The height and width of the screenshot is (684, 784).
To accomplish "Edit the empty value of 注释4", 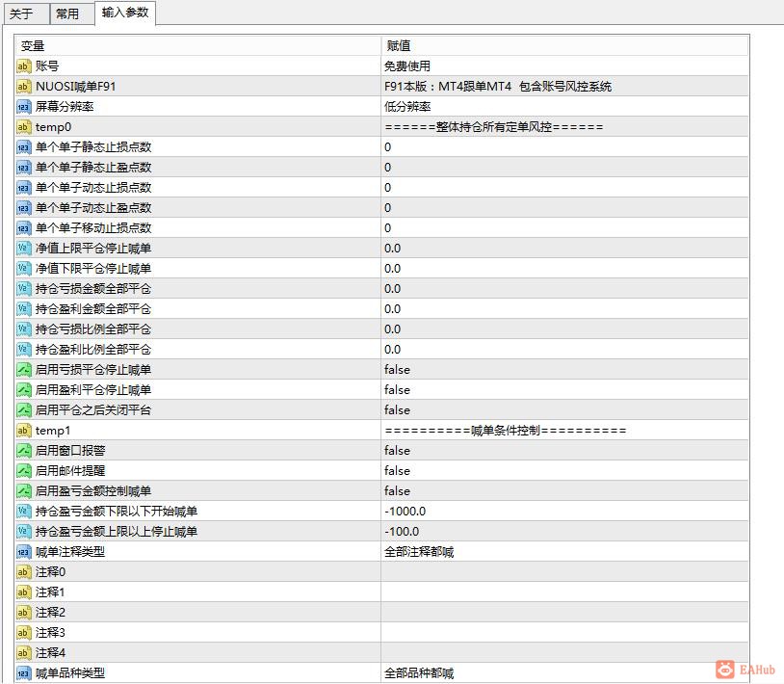I will (564, 652).
